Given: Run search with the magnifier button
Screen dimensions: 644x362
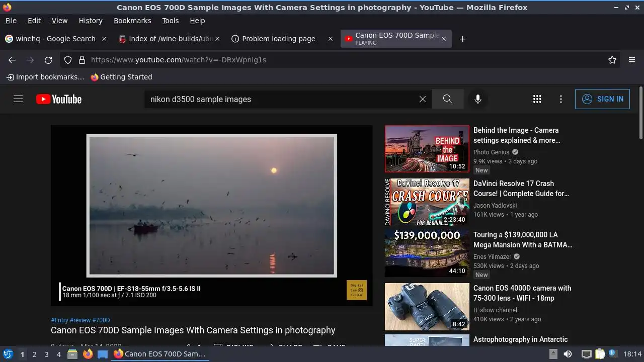Looking at the screenshot, I should (447, 99).
